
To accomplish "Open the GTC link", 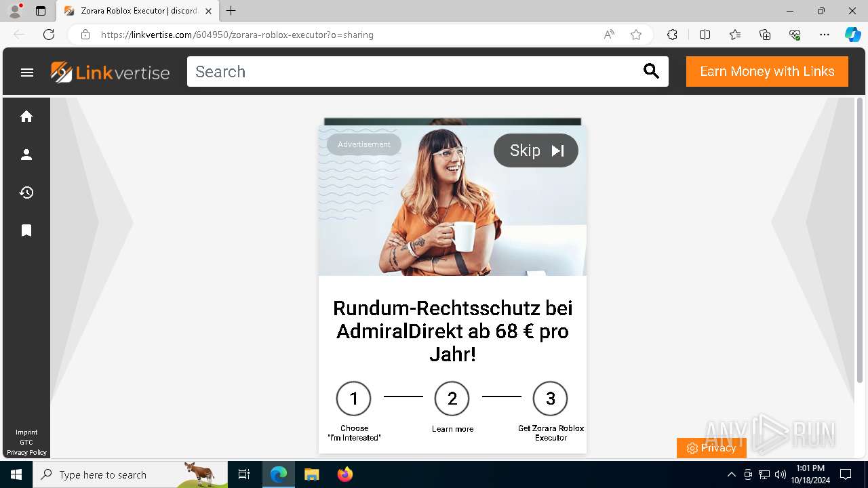I will pyautogui.click(x=26, y=443).
